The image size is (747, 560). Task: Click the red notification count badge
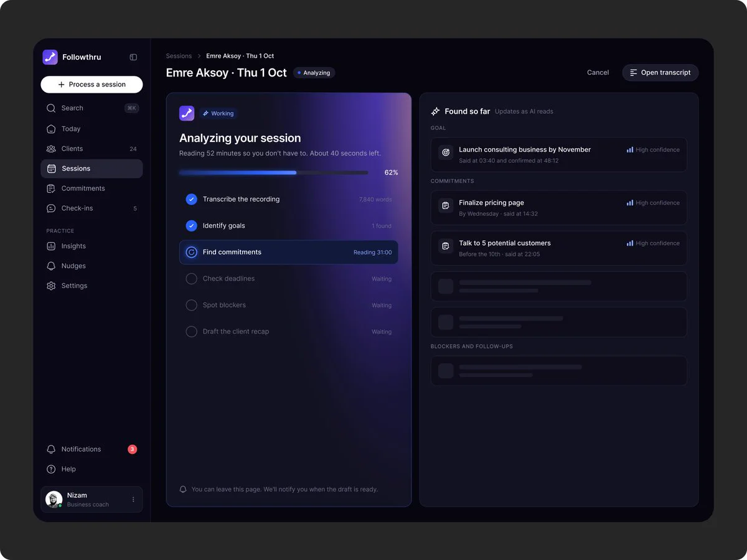[x=132, y=449]
